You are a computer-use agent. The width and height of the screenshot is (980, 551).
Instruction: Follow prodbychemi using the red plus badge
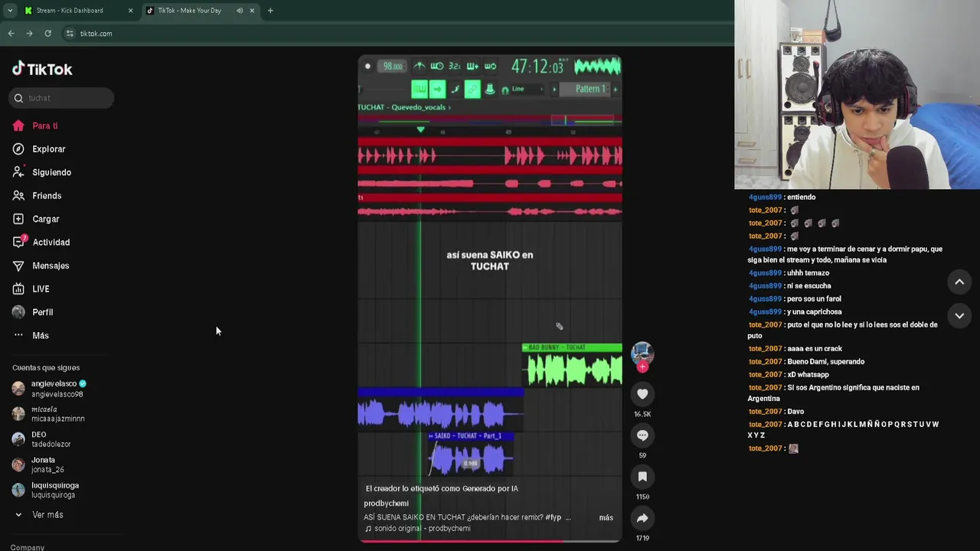tap(642, 367)
